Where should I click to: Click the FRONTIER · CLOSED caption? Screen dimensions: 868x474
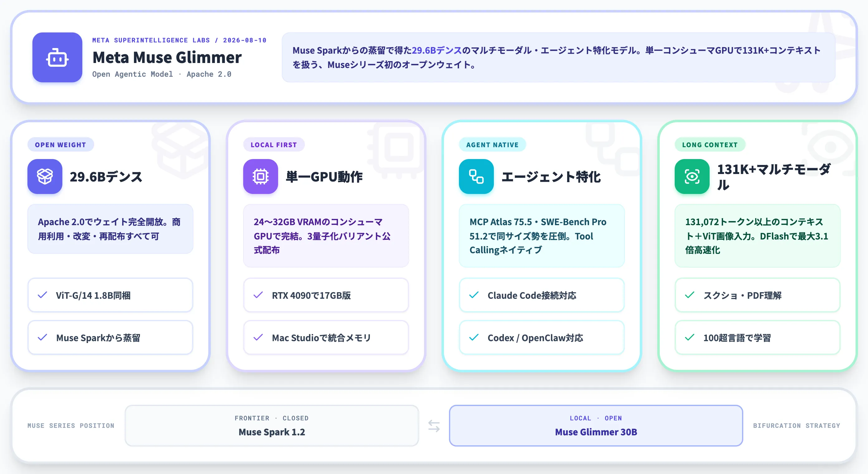tap(272, 418)
